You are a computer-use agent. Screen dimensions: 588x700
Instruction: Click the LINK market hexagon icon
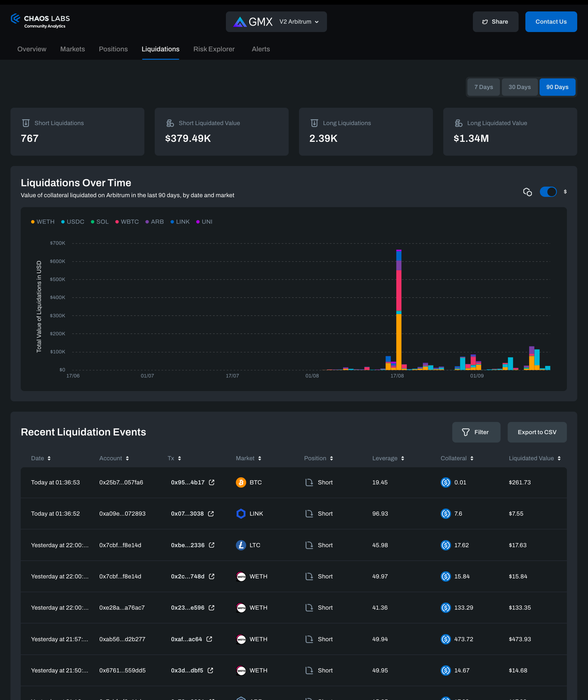(x=241, y=514)
